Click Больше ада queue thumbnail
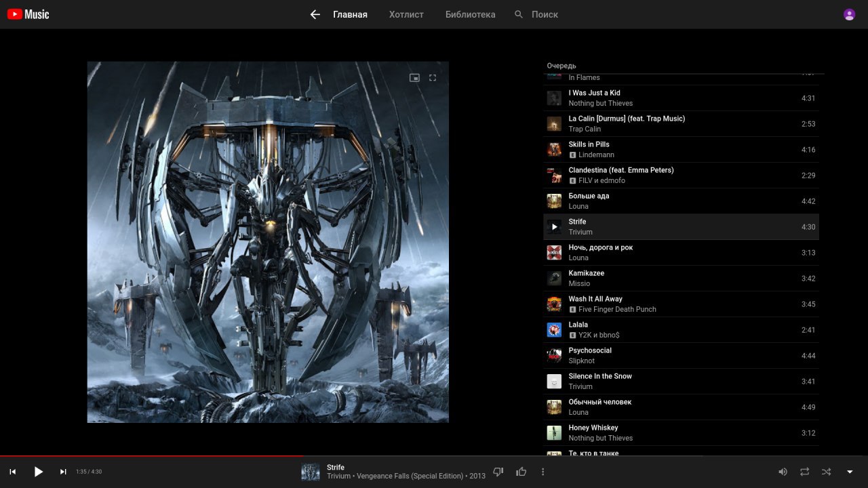 point(554,201)
